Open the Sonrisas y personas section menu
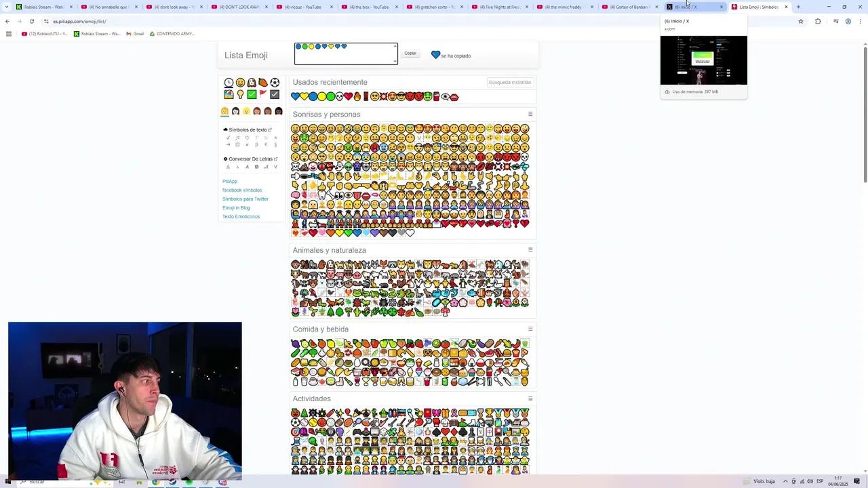 [x=530, y=114]
